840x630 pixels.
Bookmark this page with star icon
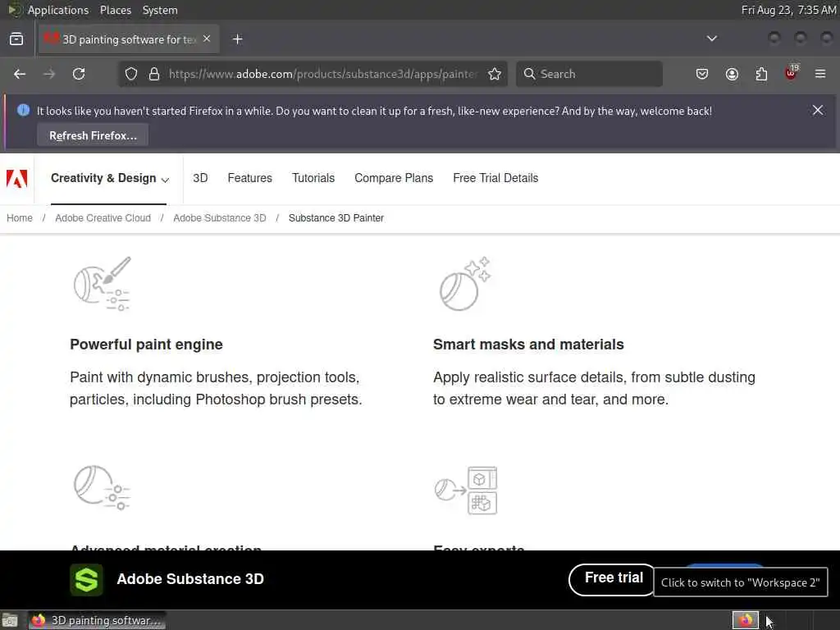coord(495,74)
